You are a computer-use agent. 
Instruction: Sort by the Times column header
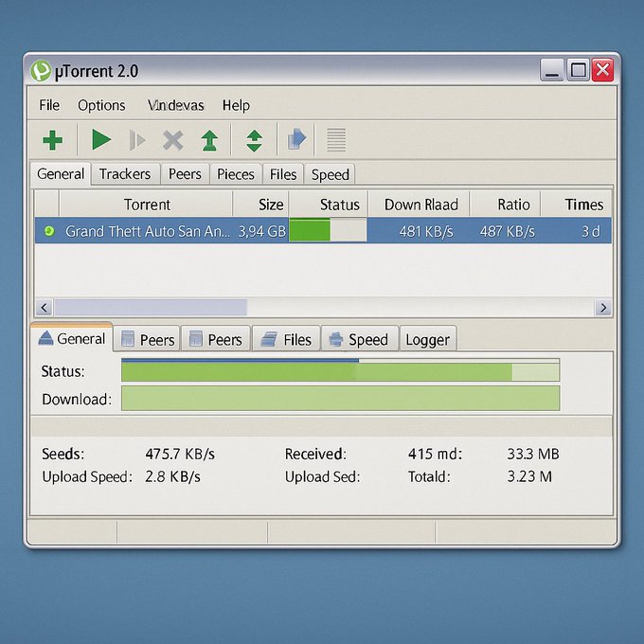coord(576,205)
